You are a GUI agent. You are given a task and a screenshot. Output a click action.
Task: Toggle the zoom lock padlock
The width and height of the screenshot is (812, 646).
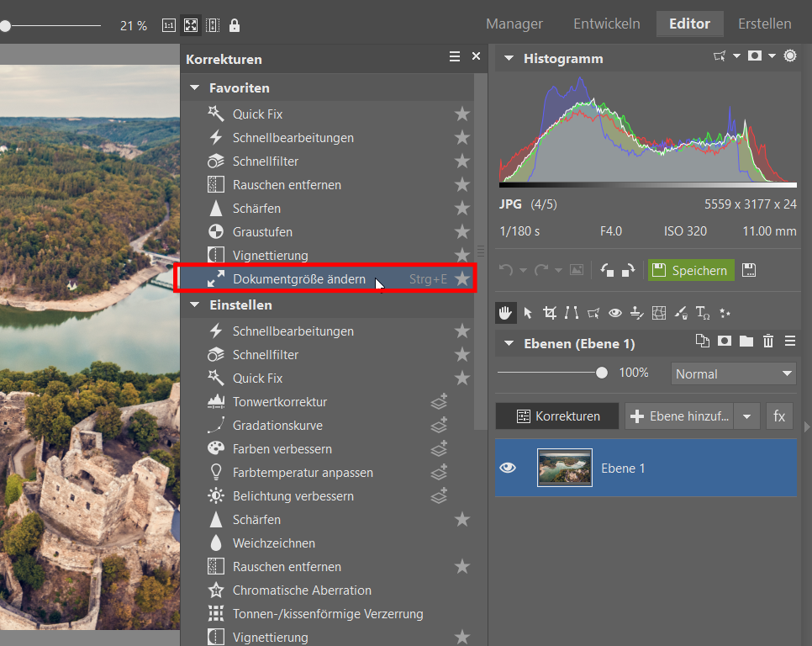click(235, 25)
